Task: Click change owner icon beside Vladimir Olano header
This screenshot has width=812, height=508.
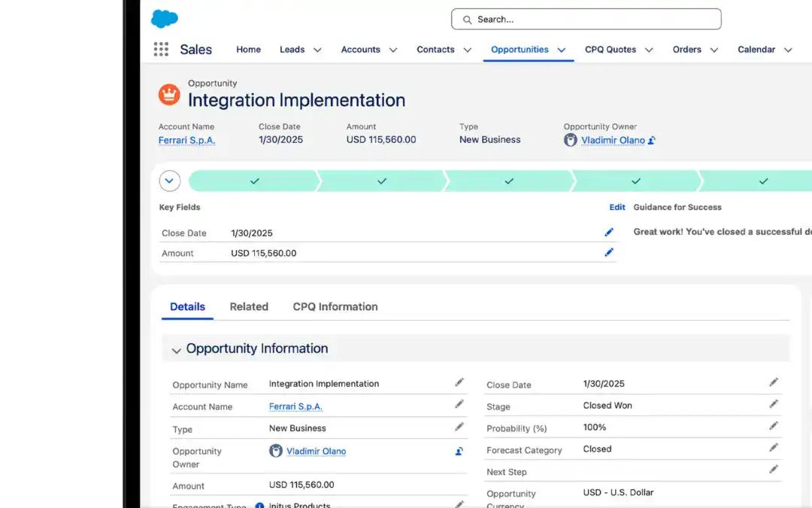Action: [652, 141]
